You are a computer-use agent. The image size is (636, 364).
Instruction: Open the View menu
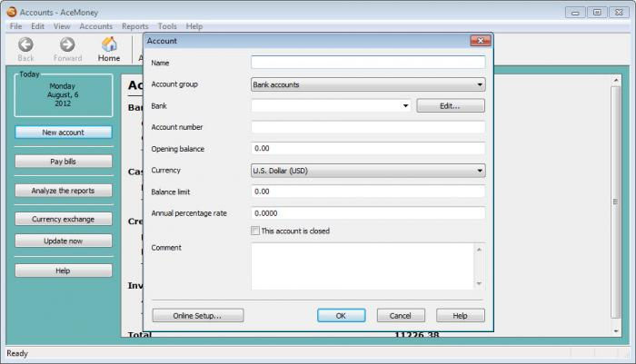(x=62, y=26)
